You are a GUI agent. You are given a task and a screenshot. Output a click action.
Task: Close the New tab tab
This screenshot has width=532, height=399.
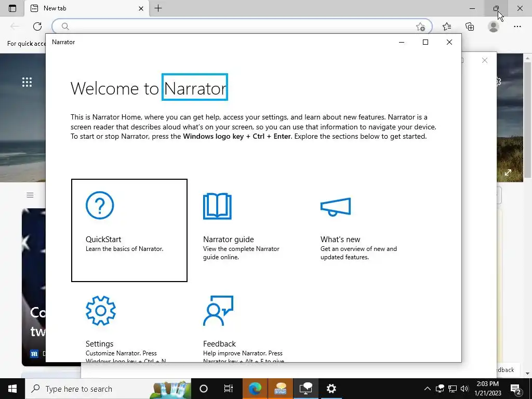point(141,8)
